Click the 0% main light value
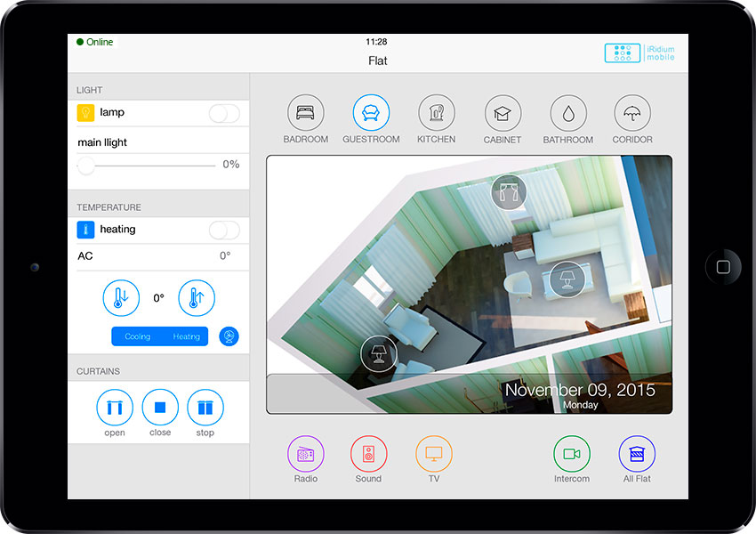This screenshot has width=756, height=534. pyautogui.click(x=231, y=164)
